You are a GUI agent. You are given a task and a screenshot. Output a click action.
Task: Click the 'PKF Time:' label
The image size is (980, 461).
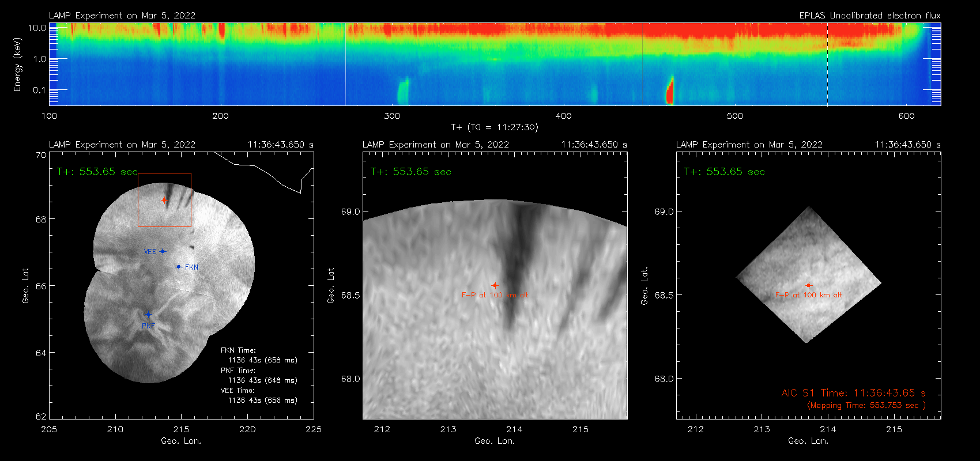238,371
